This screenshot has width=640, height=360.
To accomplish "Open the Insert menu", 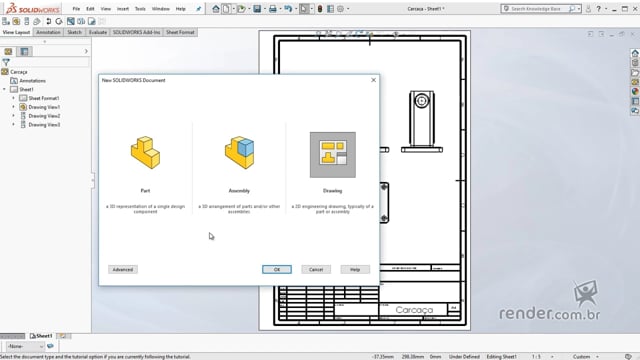I will (123, 9).
